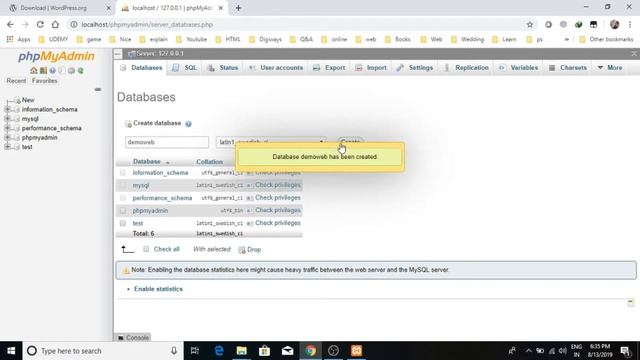Click Check privileges for mysql
This screenshot has width=640, height=360.
click(x=278, y=185)
